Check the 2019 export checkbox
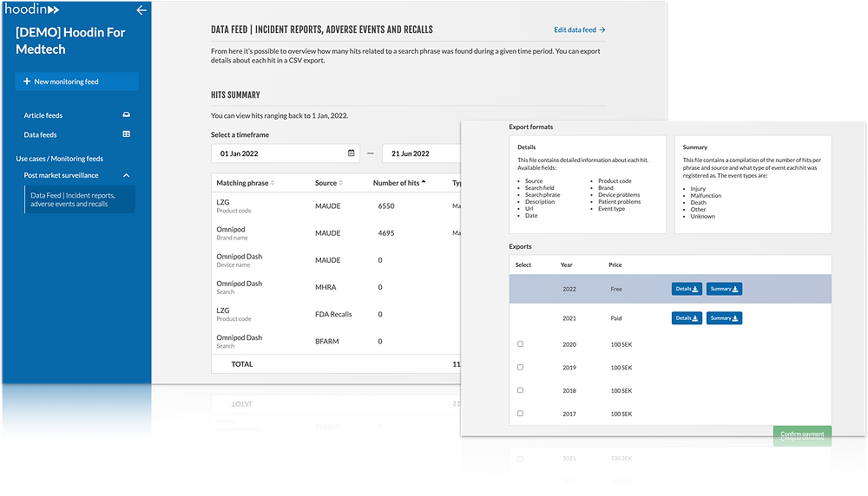The image size is (868, 496). tap(520, 367)
